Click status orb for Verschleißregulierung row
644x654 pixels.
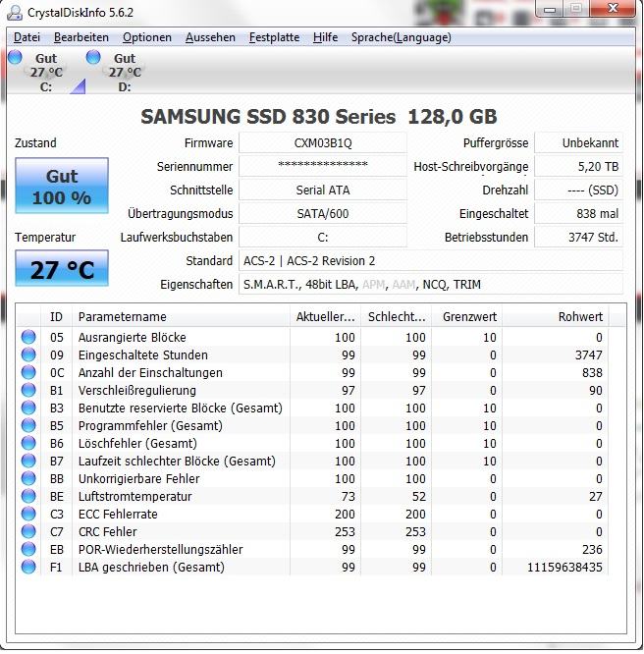[28, 390]
